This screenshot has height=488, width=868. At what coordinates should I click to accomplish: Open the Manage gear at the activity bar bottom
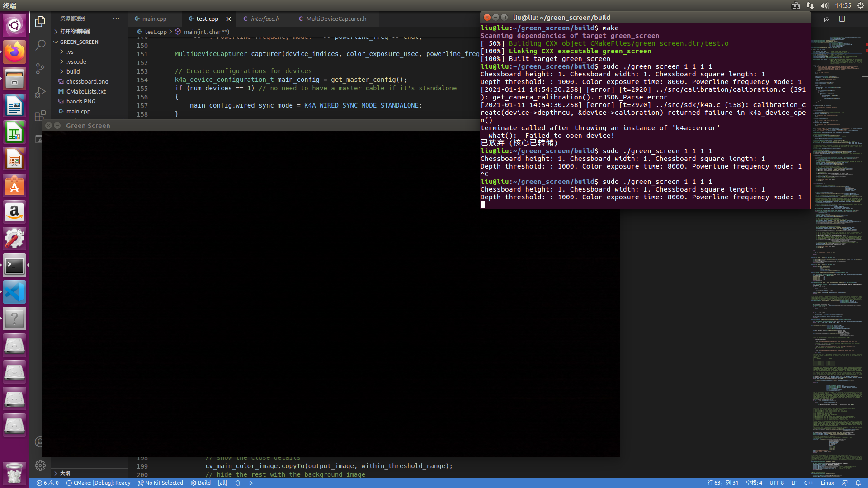[40, 465]
